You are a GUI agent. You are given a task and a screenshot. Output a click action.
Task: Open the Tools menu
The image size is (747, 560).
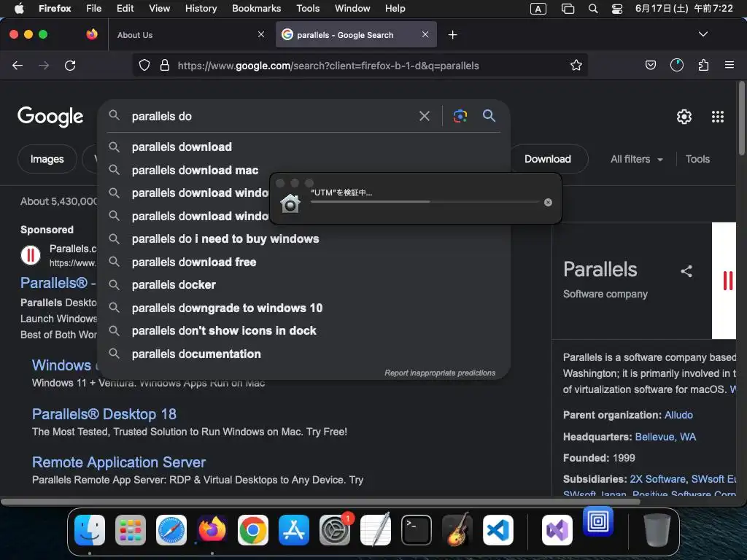point(308,9)
